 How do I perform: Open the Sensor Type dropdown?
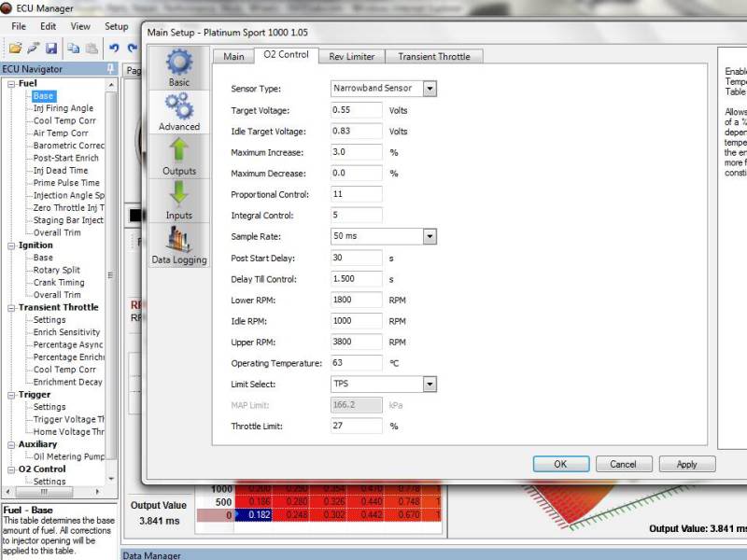tap(430, 89)
